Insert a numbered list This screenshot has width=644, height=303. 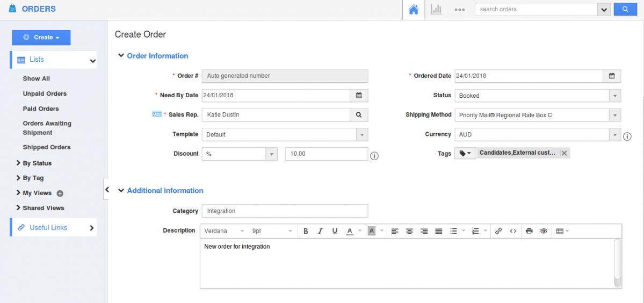point(475,231)
